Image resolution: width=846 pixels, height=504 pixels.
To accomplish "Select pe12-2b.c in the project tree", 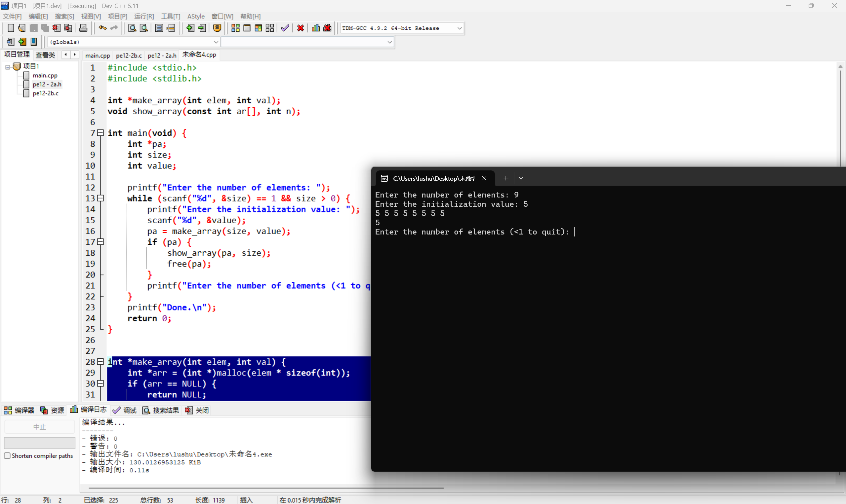I will point(46,93).
